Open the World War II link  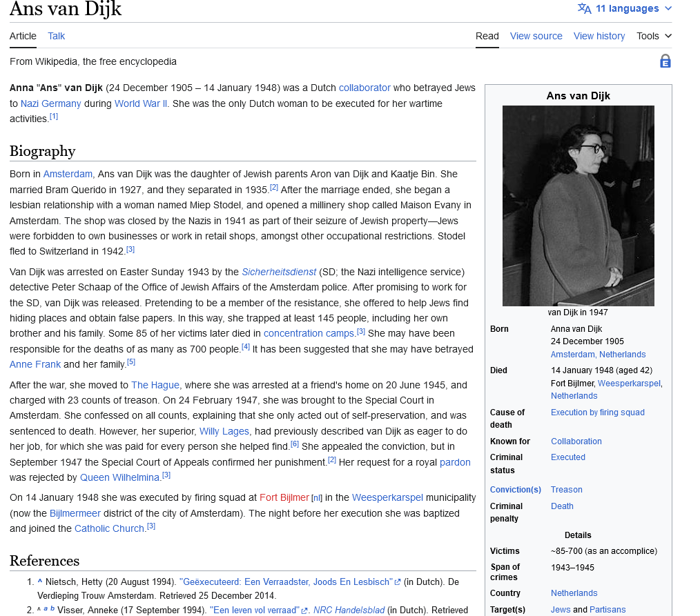click(141, 103)
